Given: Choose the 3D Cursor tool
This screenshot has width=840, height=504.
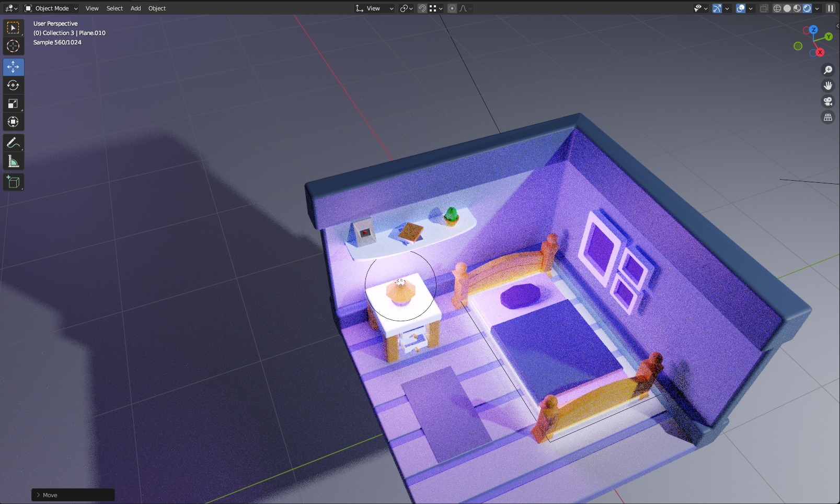Looking at the screenshot, I should point(13,46).
